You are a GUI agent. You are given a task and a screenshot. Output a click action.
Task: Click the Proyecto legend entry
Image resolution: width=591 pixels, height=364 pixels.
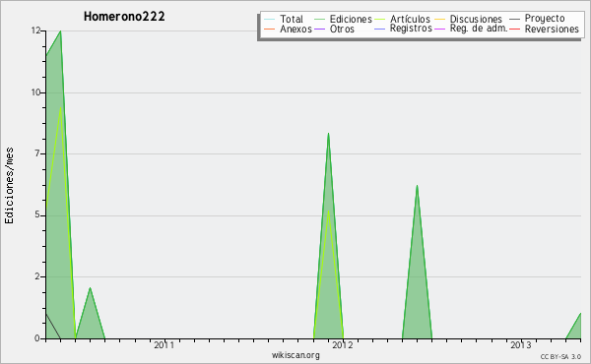[537, 18]
